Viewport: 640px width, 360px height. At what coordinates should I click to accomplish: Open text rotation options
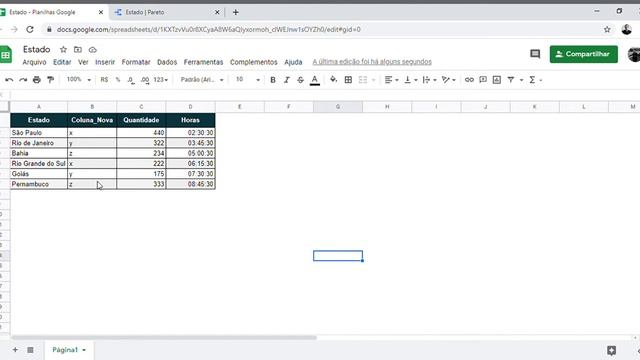(x=448, y=80)
